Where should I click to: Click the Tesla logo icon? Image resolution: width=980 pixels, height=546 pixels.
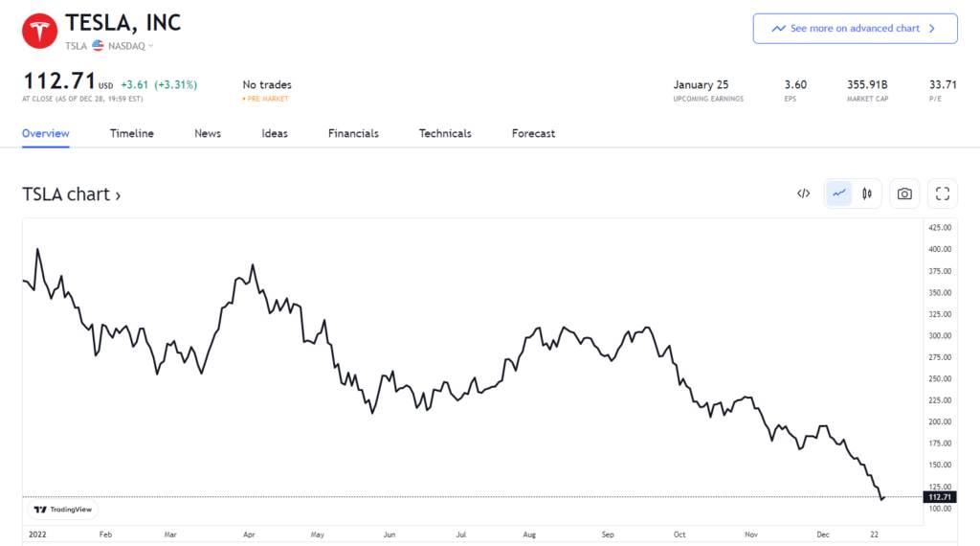pos(39,31)
